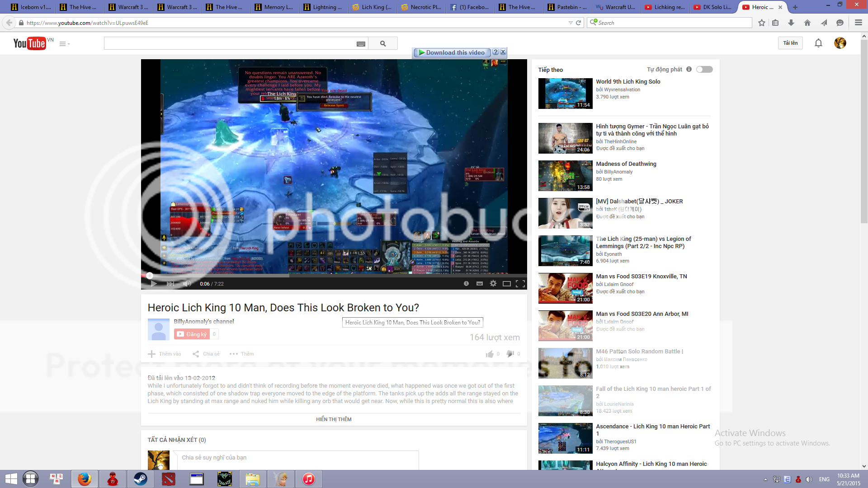The width and height of the screenshot is (868, 488).
Task: Open the chat smiley icon in toolbar
Action: point(840,23)
